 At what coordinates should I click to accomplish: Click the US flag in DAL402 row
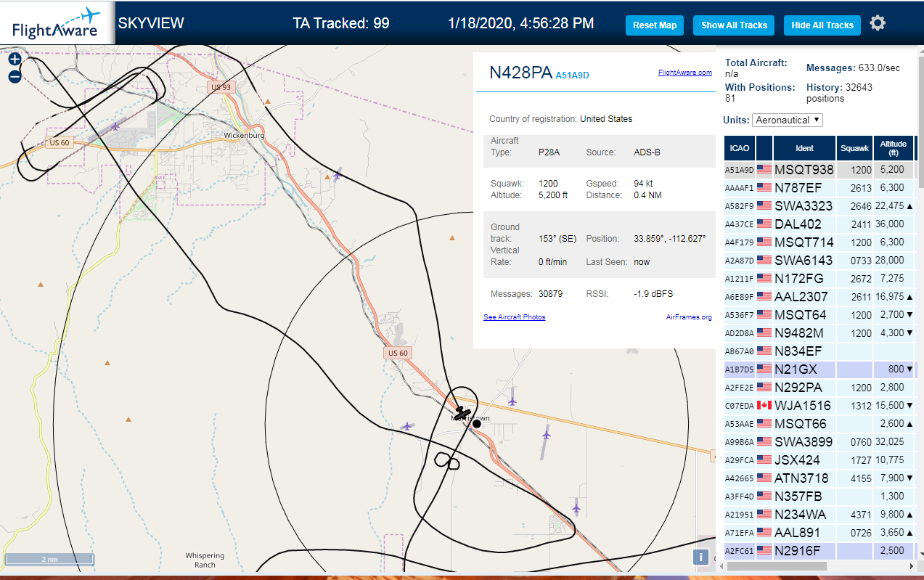point(764,224)
